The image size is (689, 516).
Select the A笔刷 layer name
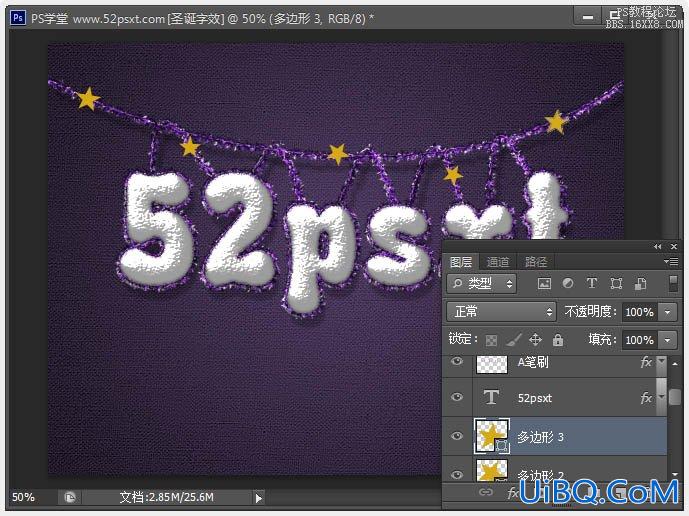[x=533, y=362]
